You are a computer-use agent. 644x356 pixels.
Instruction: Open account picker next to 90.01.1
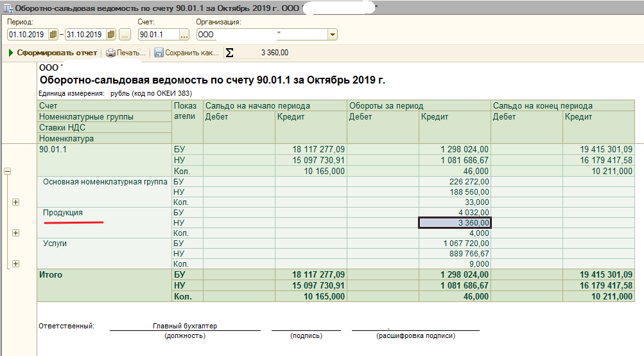pos(183,35)
